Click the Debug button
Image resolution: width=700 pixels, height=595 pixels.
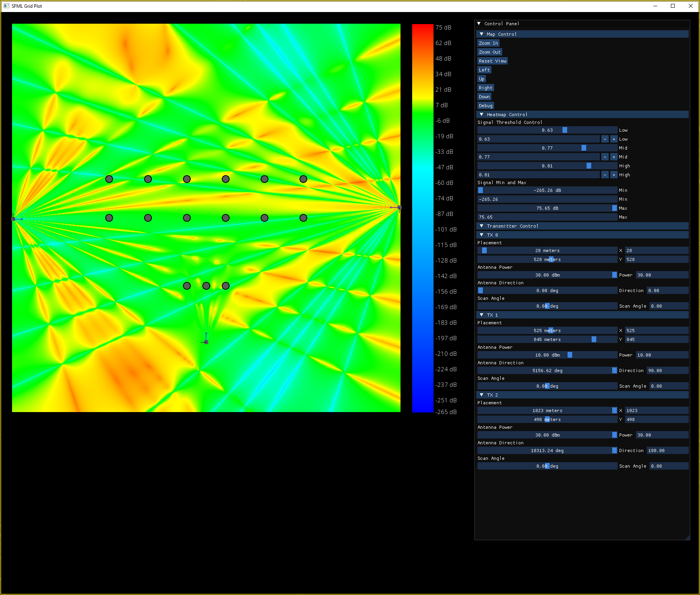486,106
